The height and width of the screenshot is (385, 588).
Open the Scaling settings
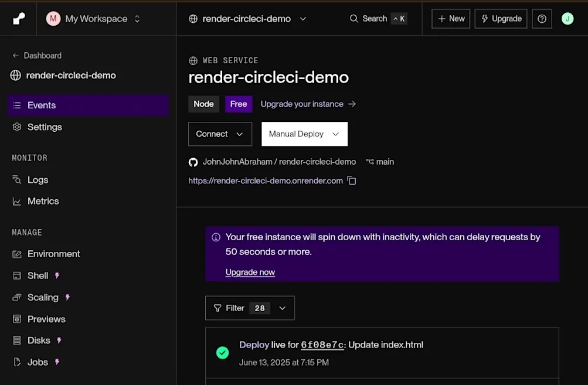41,297
